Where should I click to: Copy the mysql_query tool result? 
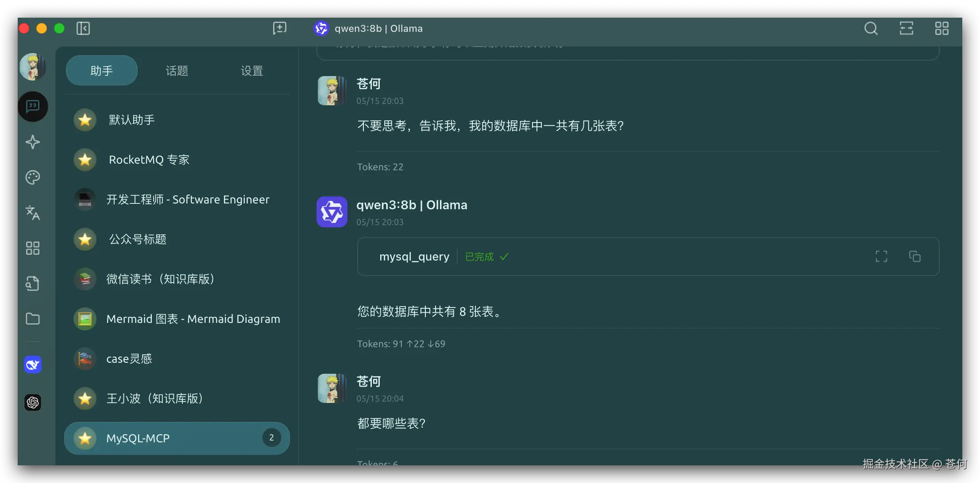click(x=914, y=257)
